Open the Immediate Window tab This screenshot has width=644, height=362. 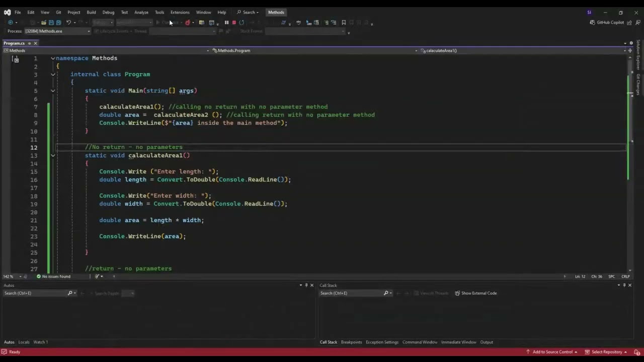pos(458,342)
